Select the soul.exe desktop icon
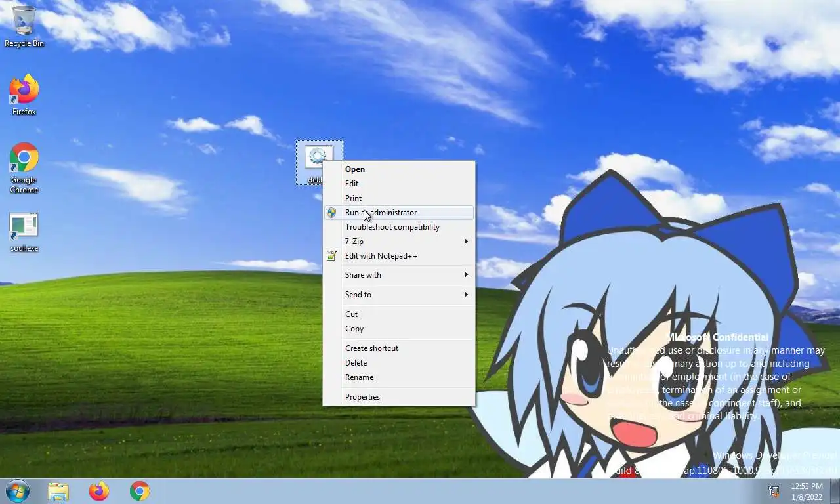 pyautogui.click(x=24, y=232)
